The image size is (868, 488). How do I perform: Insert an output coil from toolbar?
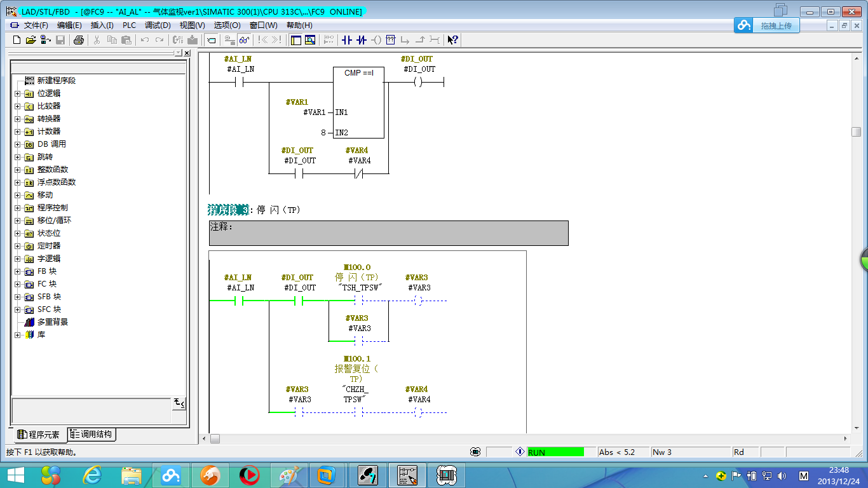point(376,40)
